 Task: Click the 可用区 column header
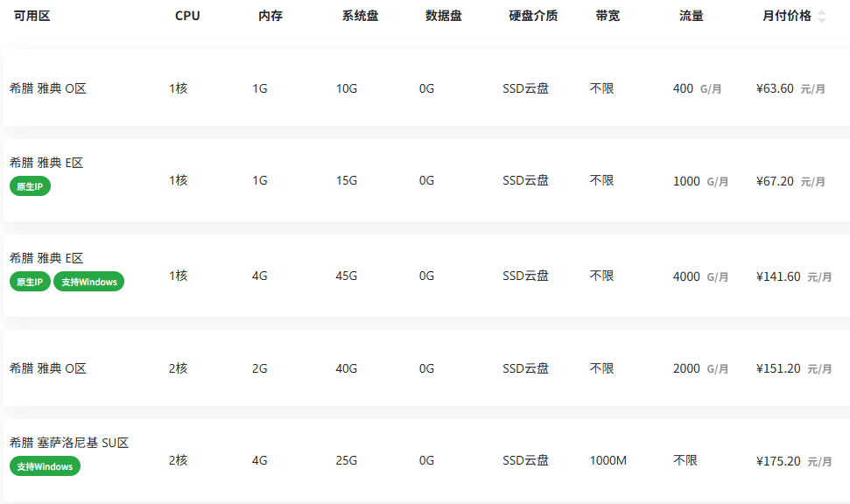32,16
